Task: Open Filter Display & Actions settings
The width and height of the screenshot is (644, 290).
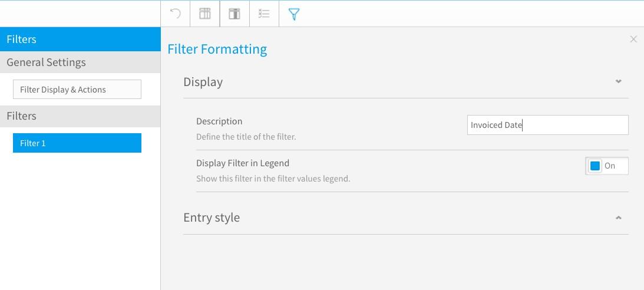Action: [77, 90]
